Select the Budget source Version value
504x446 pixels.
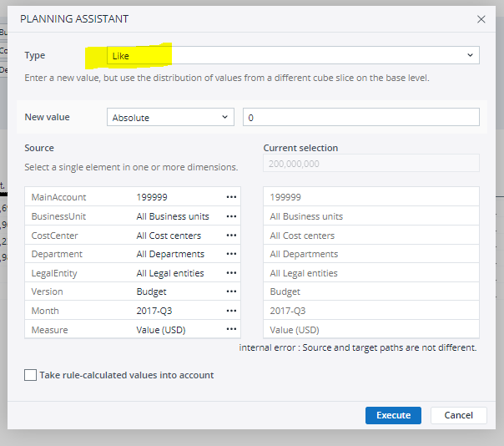[152, 292]
